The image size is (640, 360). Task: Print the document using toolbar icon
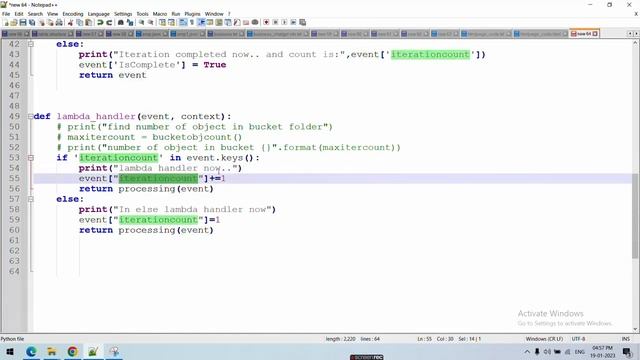(59, 22)
